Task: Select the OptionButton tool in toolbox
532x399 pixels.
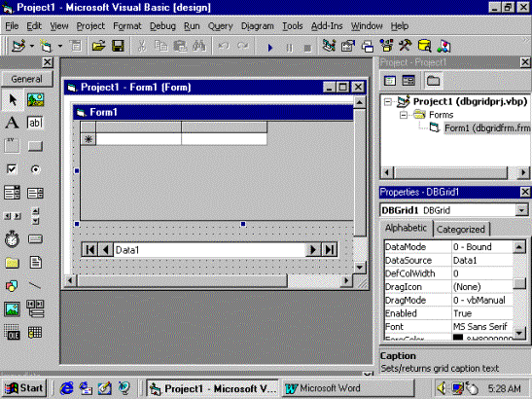Action: [x=35, y=169]
